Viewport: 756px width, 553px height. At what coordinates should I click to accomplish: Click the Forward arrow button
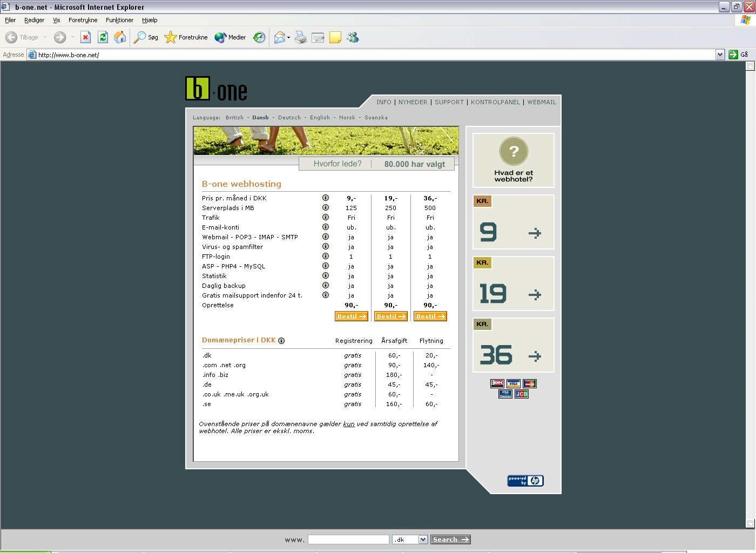coord(60,37)
